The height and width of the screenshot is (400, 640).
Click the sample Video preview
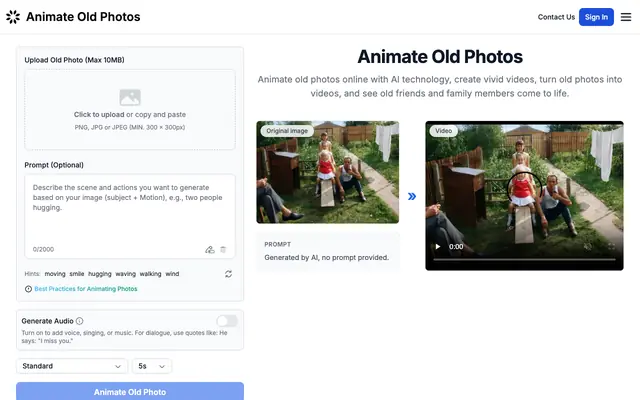click(x=524, y=196)
